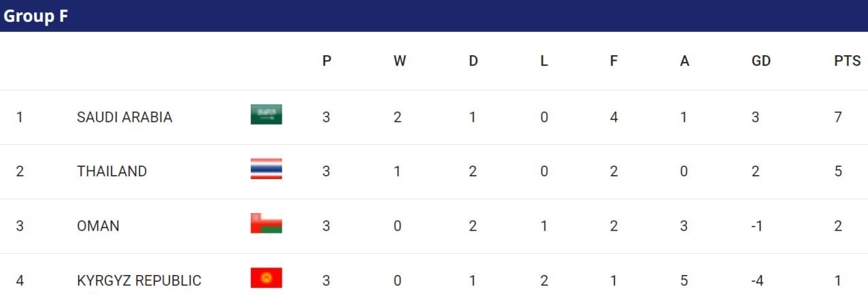
Task: Click the Kyrgyz Republic flag icon
Action: [266, 278]
